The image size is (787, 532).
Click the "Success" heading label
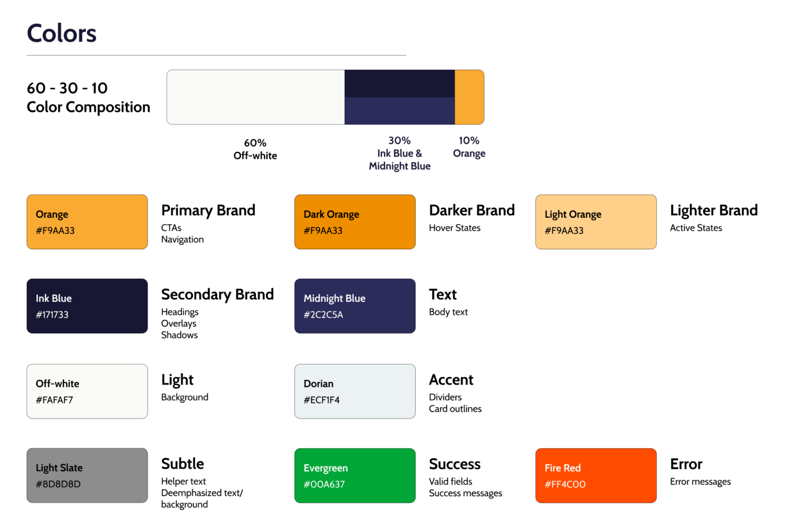[454, 464]
